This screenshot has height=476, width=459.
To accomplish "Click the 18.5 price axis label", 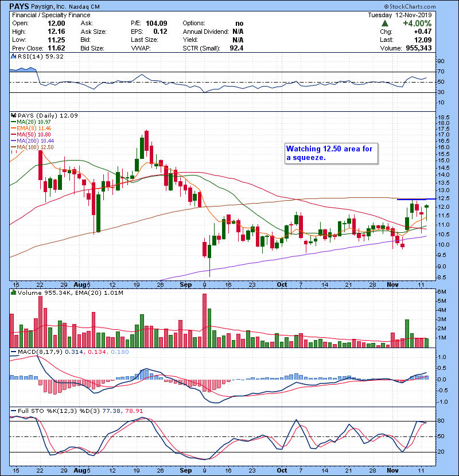I will (x=444, y=117).
